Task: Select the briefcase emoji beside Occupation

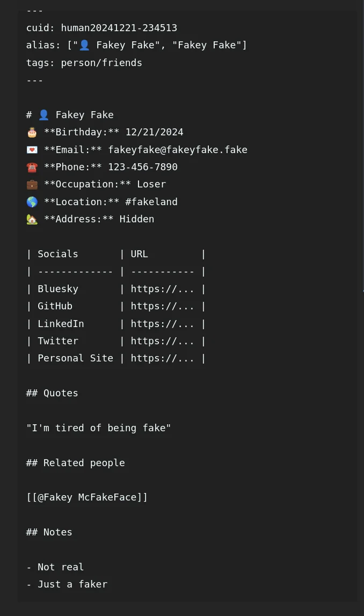Action: click(32, 184)
